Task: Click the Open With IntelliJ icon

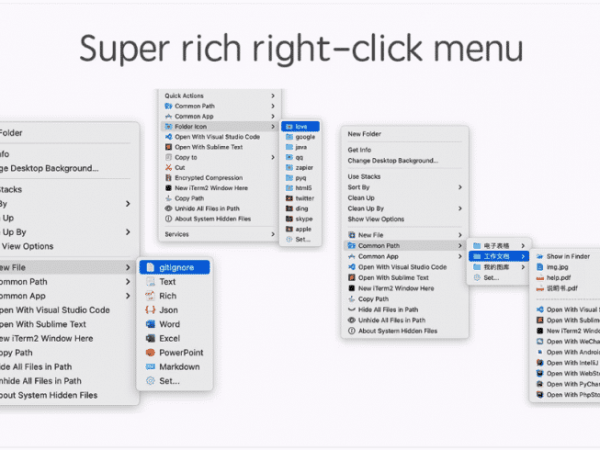Action: 540,363
